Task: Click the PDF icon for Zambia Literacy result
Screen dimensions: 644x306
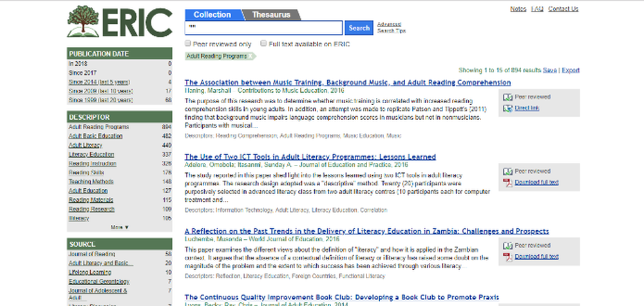Action: [x=507, y=256]
